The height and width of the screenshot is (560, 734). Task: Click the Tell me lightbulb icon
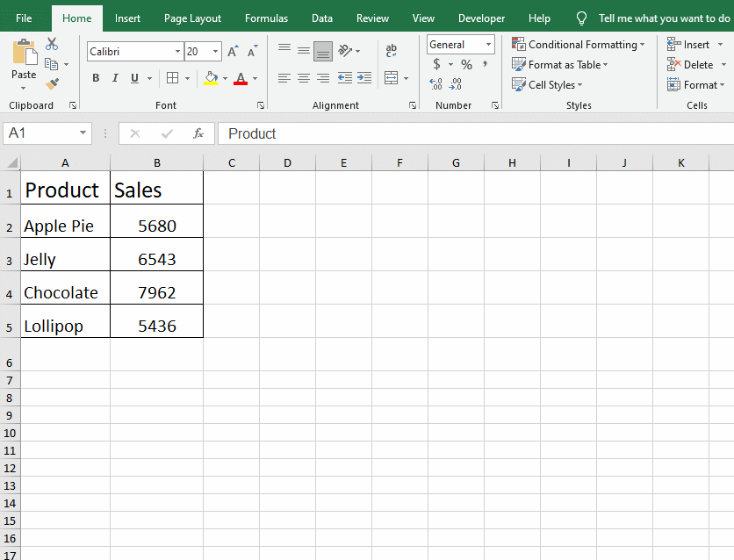pyautogui.click(x=581, y=18)
